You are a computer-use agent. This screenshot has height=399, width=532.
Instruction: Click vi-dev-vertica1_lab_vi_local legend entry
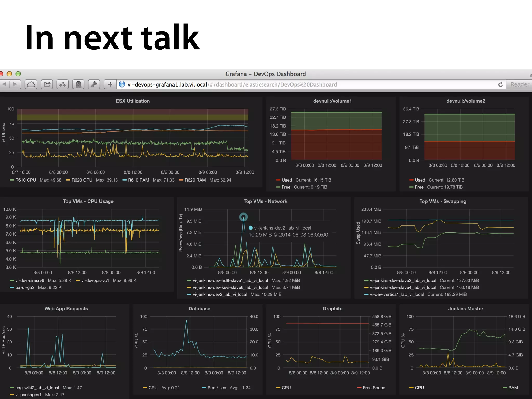coord(397,294)
